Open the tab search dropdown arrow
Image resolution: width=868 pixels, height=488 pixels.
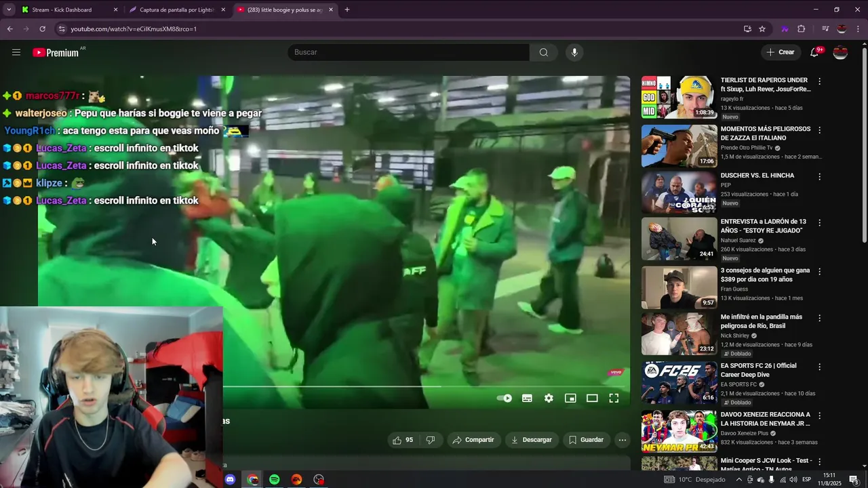tap(8, 9)
